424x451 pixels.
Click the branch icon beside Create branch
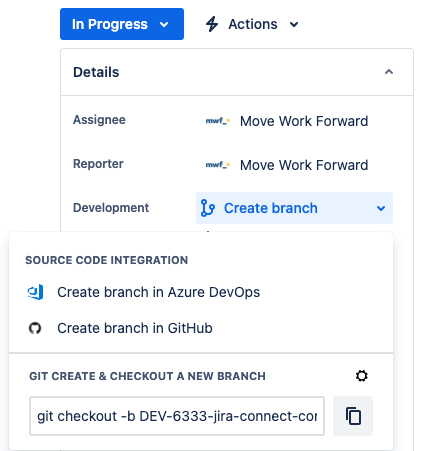coord(208,208)
